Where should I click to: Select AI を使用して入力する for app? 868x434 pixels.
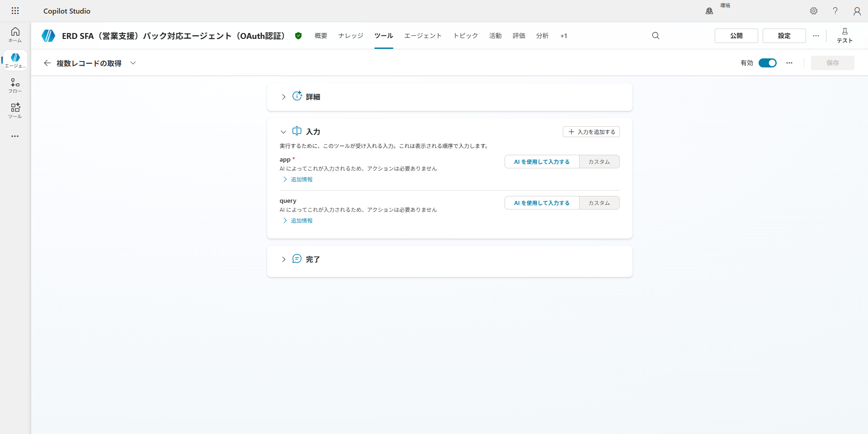(x=542, y=162)
